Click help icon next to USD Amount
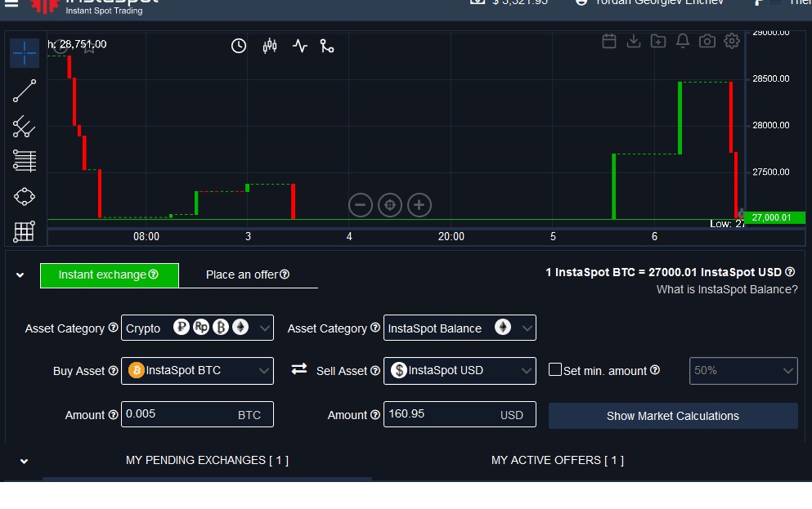The height and width of the screenshot is (509, 812). click(x=375, y=415)
